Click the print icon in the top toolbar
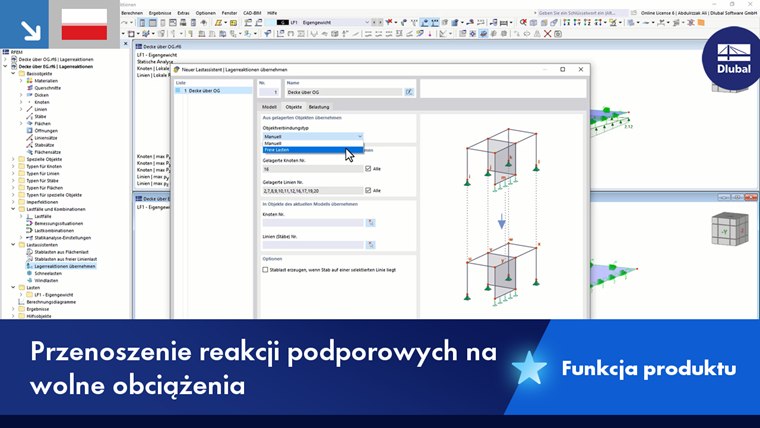This screenshot has width=760, height=428. click(x=183, y=23)
